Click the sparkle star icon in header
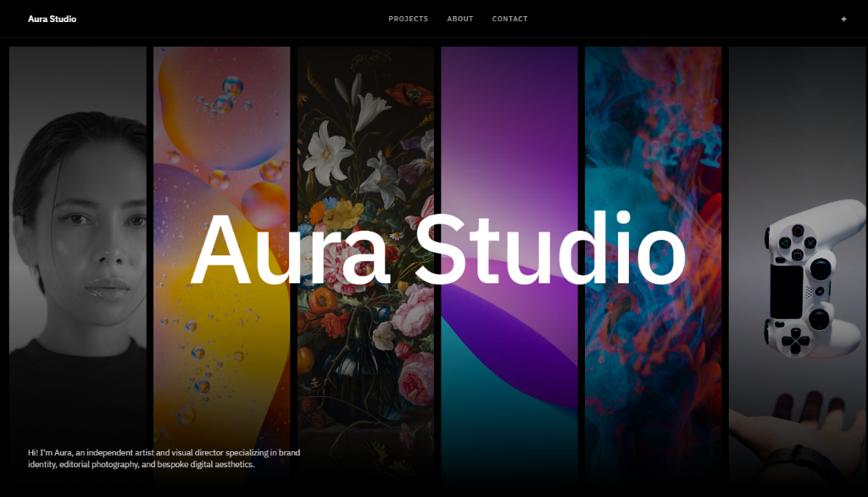The image size is (868, 497). click(843, 19)
